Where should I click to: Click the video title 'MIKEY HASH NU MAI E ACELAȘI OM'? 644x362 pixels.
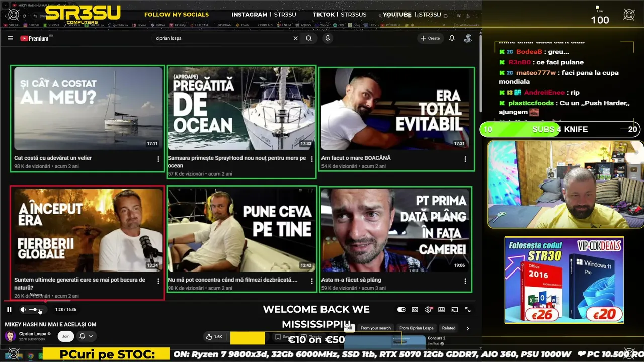pos(50,325)
